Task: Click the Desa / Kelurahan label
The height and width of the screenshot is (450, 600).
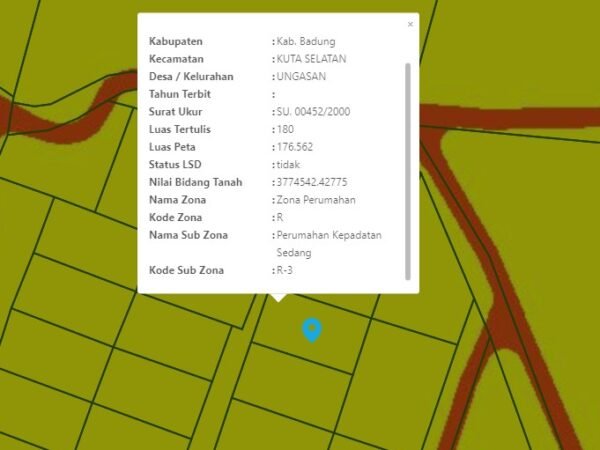Action: point(191,76)
